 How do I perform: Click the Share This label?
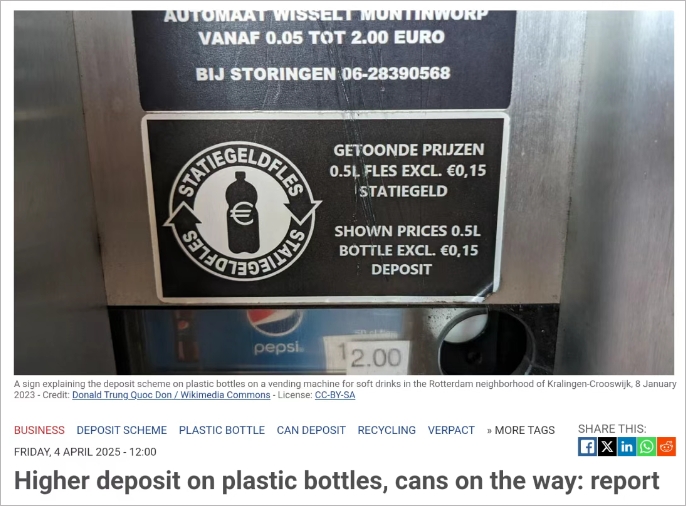click(x=612, y=429)
